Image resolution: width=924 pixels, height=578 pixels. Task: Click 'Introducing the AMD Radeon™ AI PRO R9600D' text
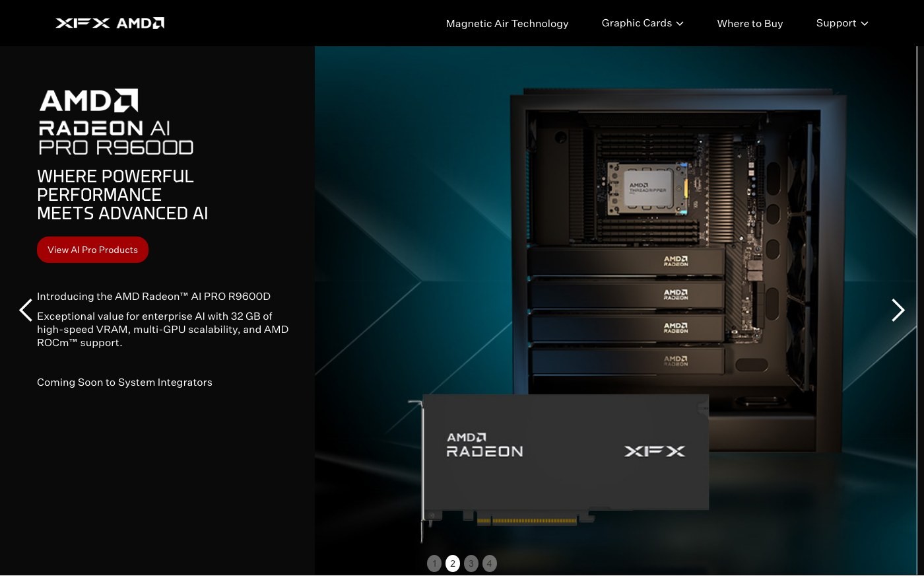point(154,297)
